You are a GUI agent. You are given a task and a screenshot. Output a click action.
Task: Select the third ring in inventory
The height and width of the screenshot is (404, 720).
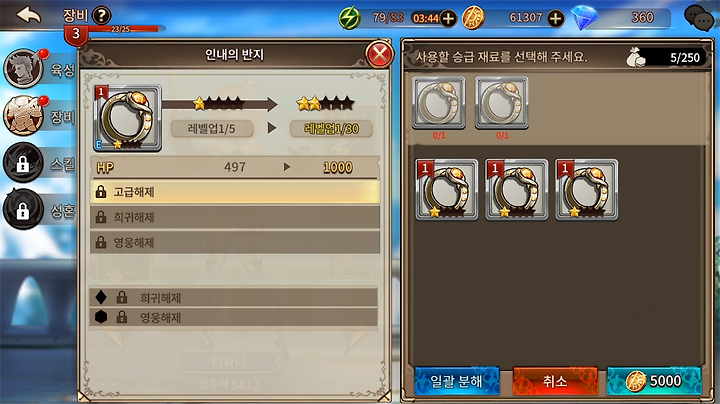click(x=586, y=190)
